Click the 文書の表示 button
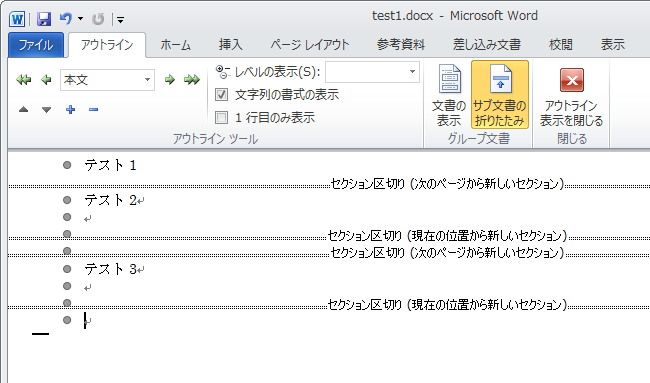The width and height of the screenshot is (650, 383). tap(449, 95)
